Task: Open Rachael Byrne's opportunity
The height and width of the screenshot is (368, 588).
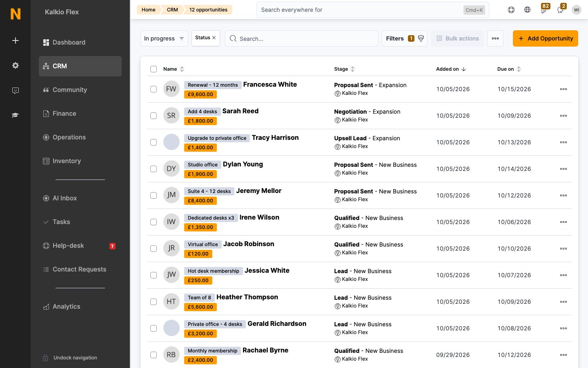Action: (265, 350)
